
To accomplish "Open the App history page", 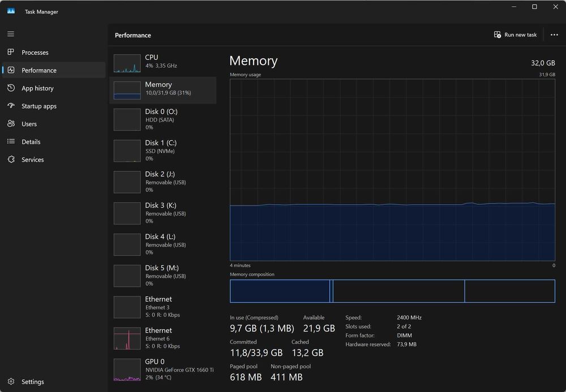I will [54, 88].
